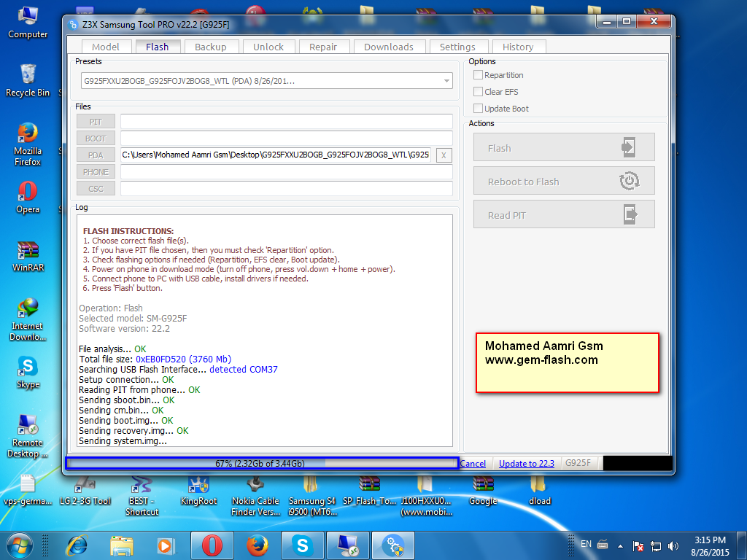Open LG 2-3G Tool desktop shortcut
This screenshot has width=747, height=560.
tap(85, 489)
